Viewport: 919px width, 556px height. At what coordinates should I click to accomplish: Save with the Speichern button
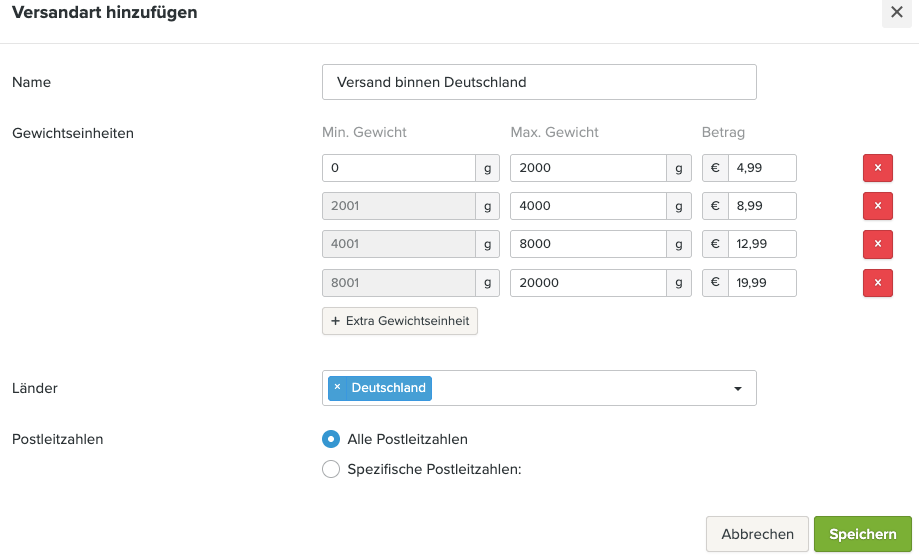(x=863, y=534)
